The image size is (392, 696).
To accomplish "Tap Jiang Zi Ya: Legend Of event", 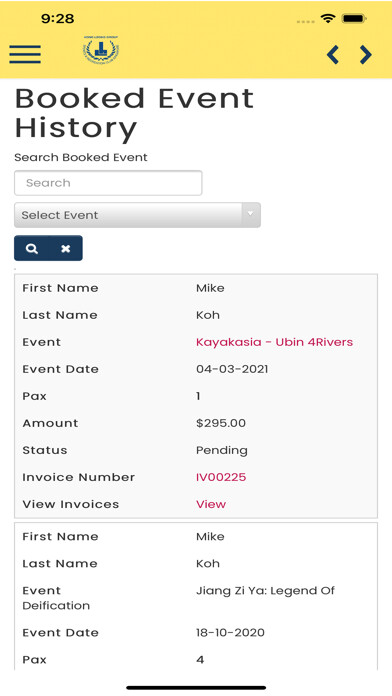I will (265, 591).
